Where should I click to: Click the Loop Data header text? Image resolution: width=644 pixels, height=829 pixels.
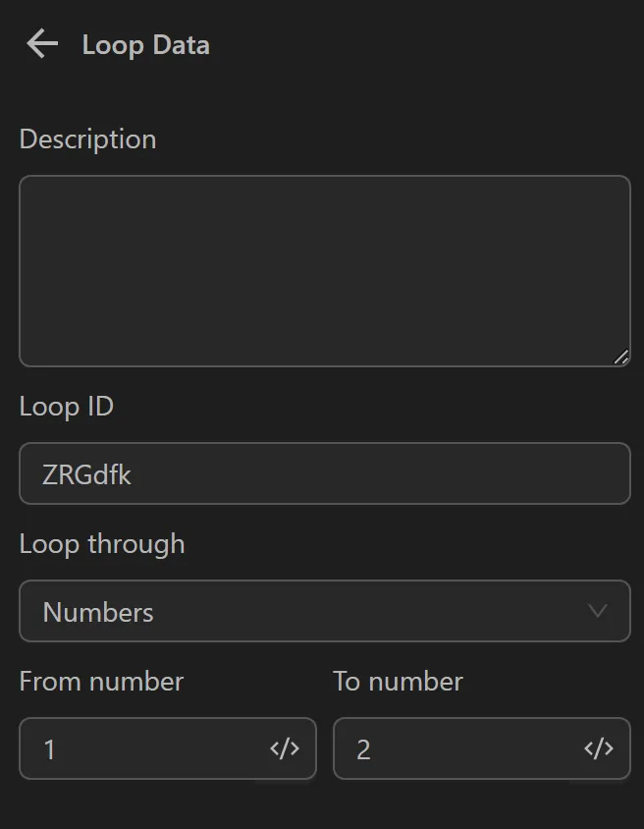(145, 44)
